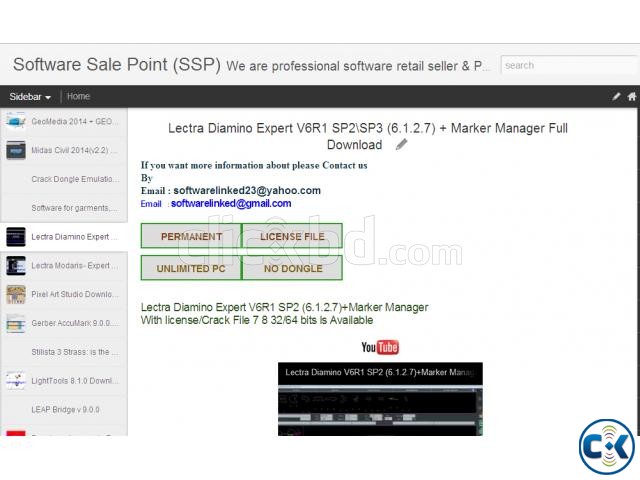The width and height of the screenshot is (640, 480).
Task: Click the "If you want more information" contact text
Action: tap(254, 165)
